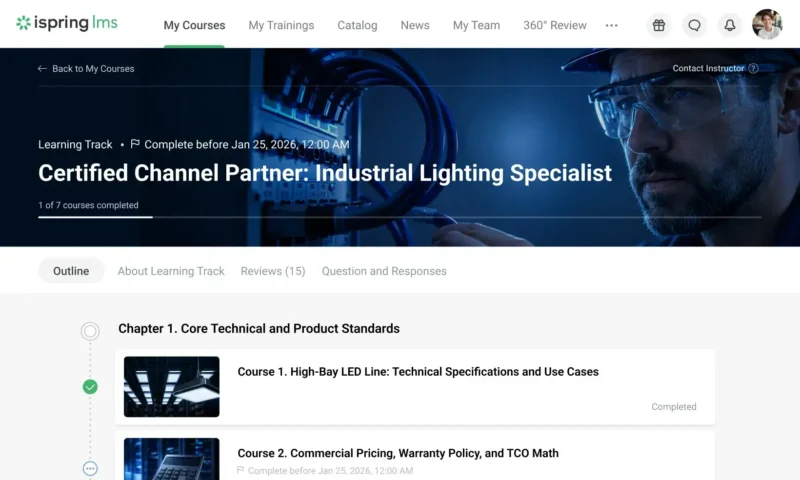Screen dimensions: 800x480
Task: Click Back to My Courses link
Action: [93, 68]
